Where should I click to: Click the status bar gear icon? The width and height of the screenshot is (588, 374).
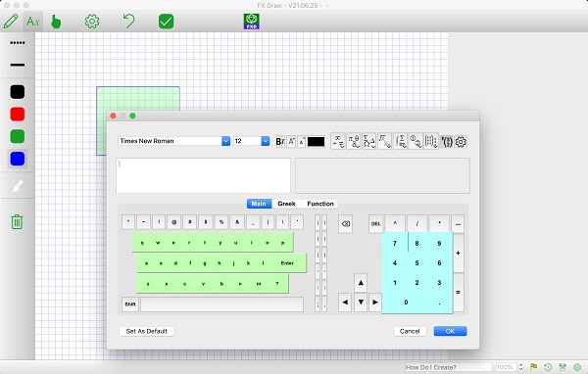coord(577,367)
